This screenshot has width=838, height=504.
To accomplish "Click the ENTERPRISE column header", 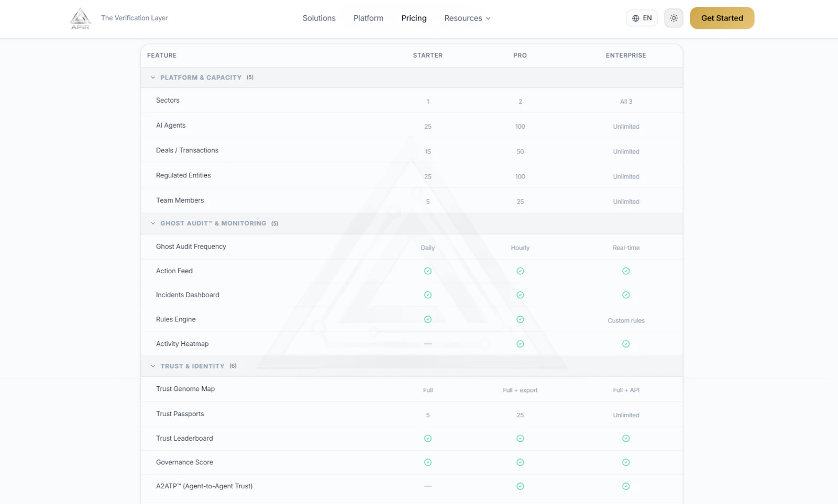I will coord(626,55).
